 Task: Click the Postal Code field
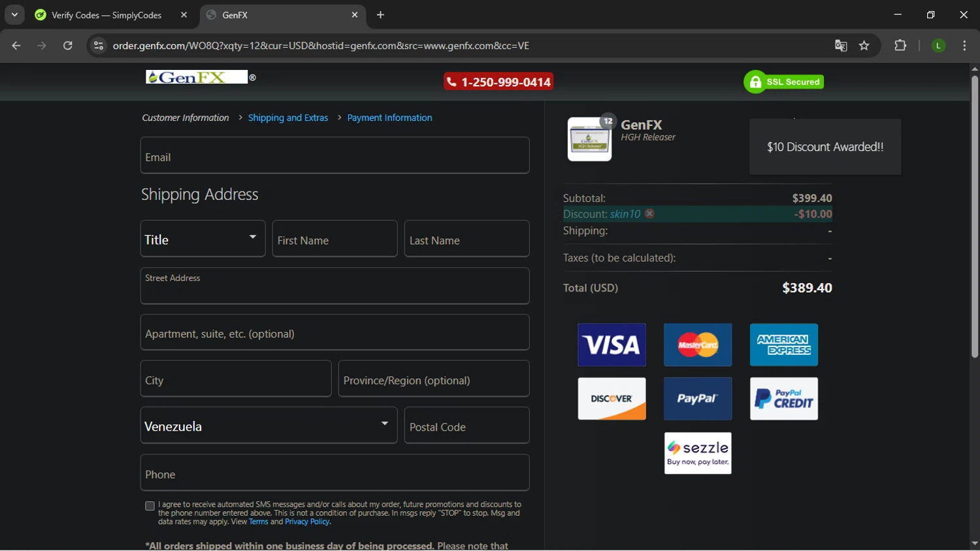coord(466,426)
